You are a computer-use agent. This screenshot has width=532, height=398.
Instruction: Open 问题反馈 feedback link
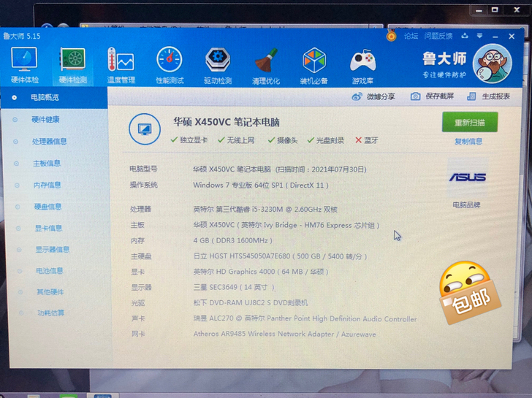coord(438,36)
